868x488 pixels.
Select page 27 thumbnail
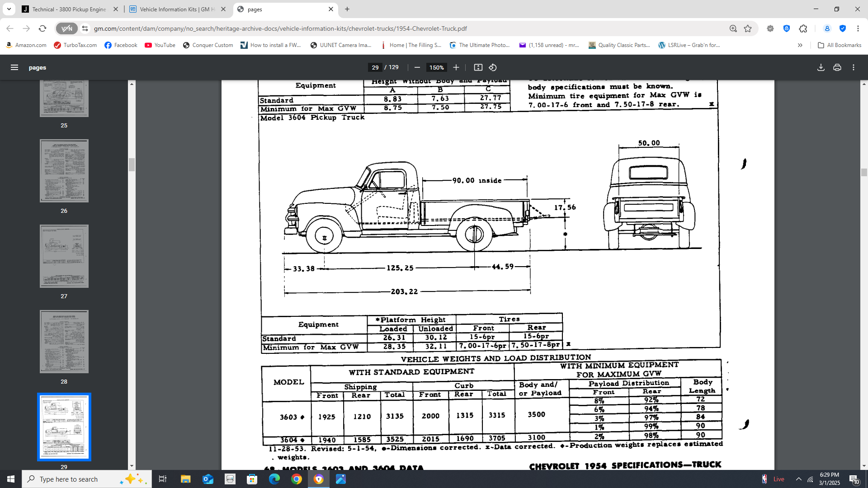point(64,256)
